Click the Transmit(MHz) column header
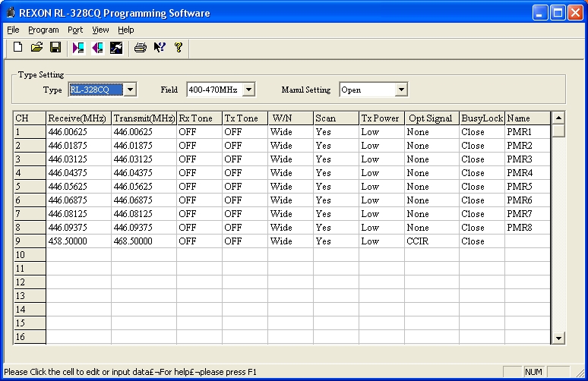This screenshot has width=588, height=381. 144,118
